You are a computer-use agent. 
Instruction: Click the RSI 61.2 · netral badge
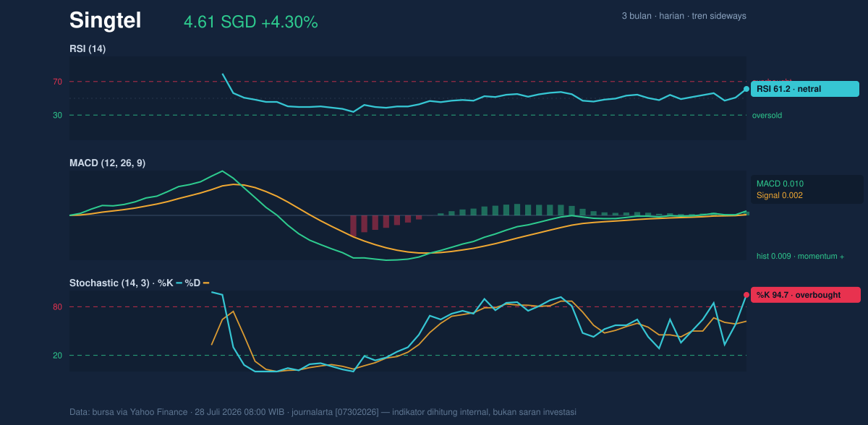[805, 89]
